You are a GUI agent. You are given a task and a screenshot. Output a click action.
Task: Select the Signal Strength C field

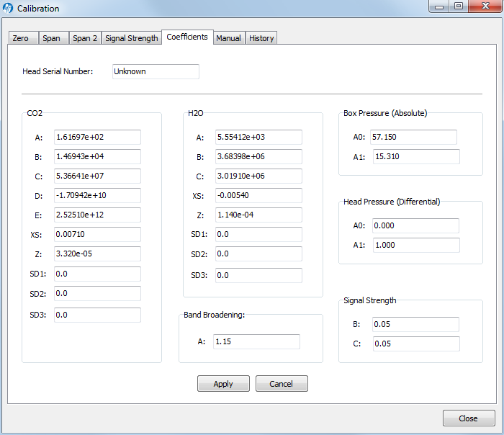416,344
